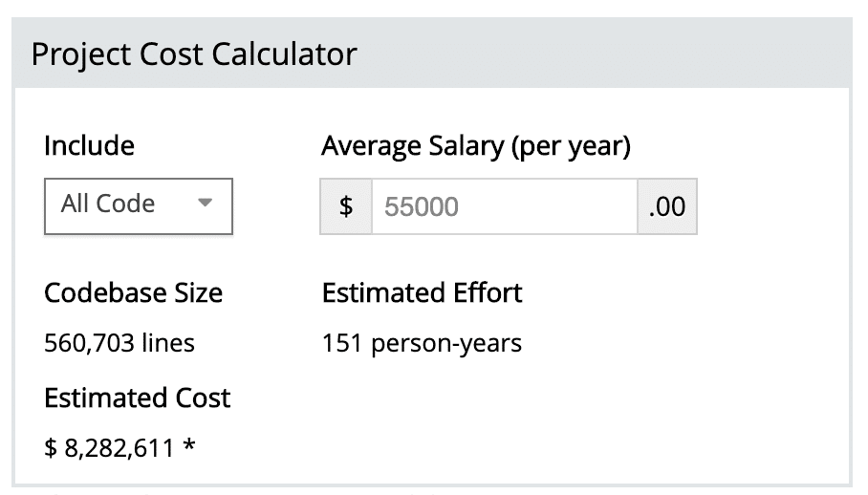Click the Codebase Size label
Screen dimensions: 868x495
tap(133, 292)
